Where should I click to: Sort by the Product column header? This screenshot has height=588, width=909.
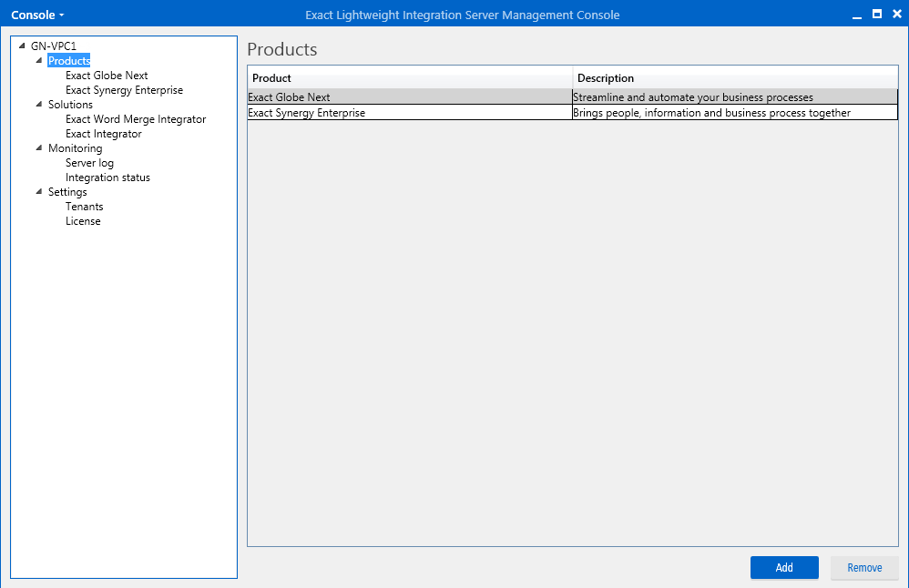[x=410, y=77]
